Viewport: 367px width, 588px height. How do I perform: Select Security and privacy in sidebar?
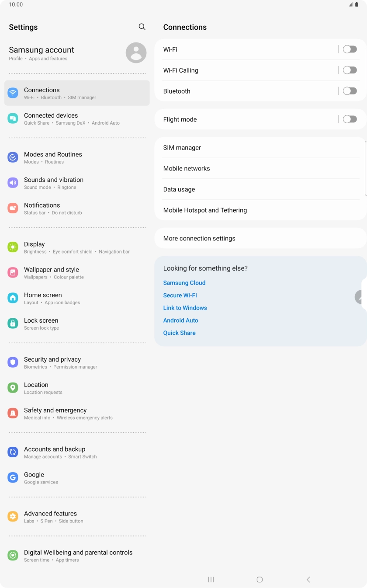click(x=52, y=362)
